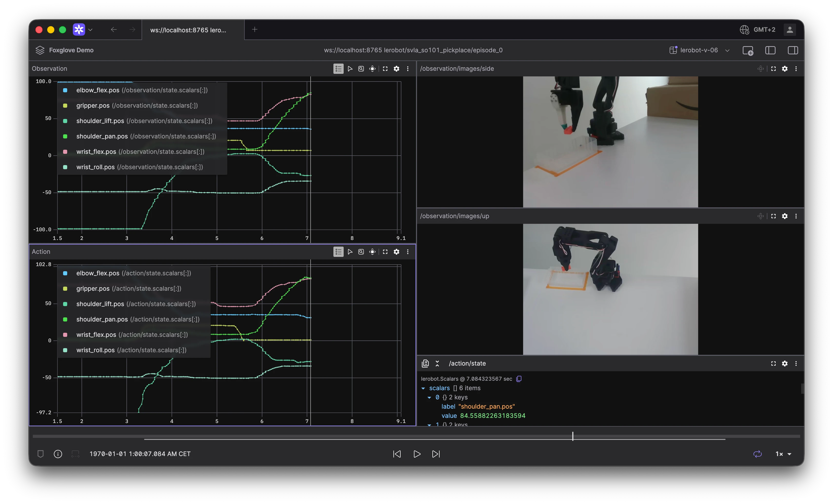Click the reset view icon on /observation/images/up panel
Screen dimensions: 833x504
(760, 216)
